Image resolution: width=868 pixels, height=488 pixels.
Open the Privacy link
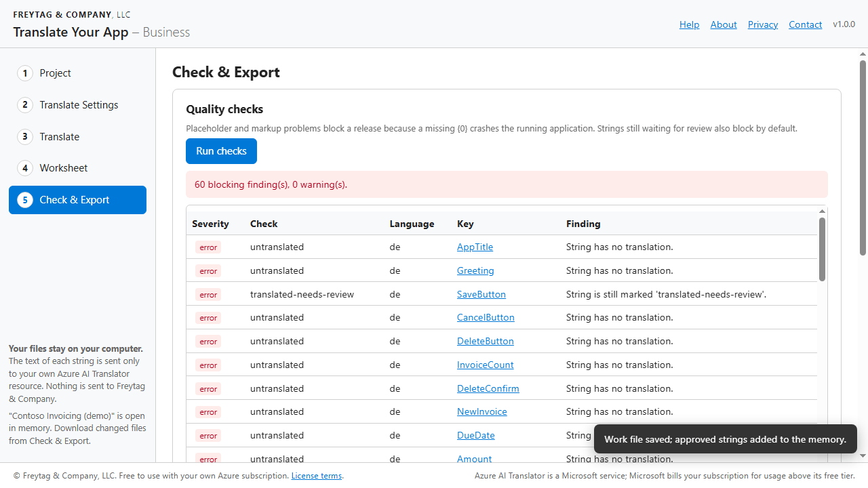(763, 24)
